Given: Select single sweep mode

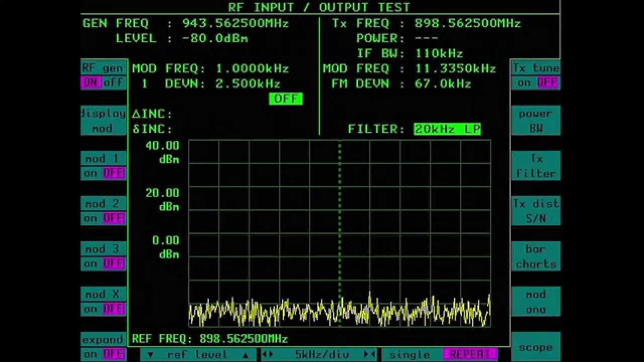Looking at the screenshot, I should [410, 354].
